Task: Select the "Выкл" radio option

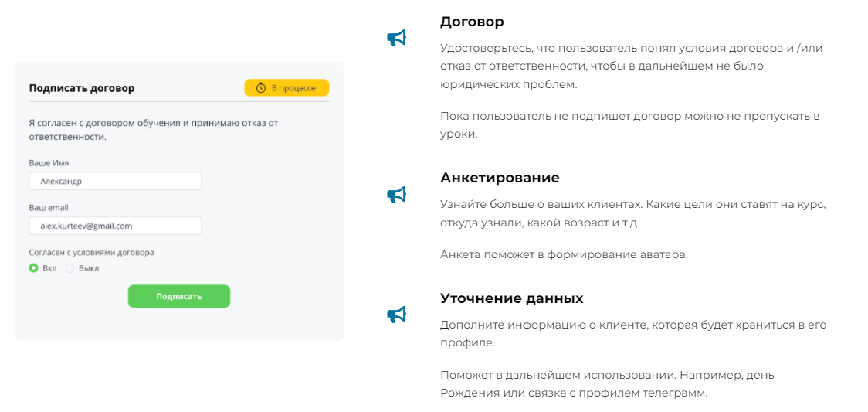Action: coord(70,268)
